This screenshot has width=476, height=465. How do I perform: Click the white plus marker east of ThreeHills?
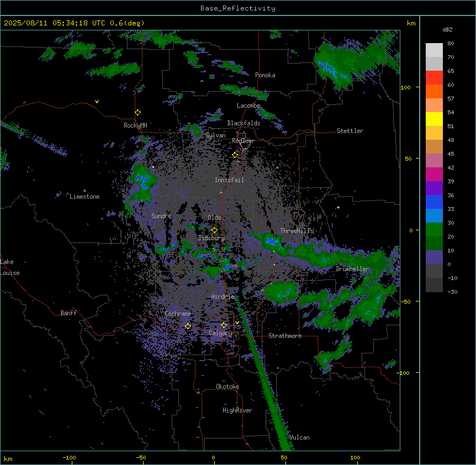[x=338, y=207]
